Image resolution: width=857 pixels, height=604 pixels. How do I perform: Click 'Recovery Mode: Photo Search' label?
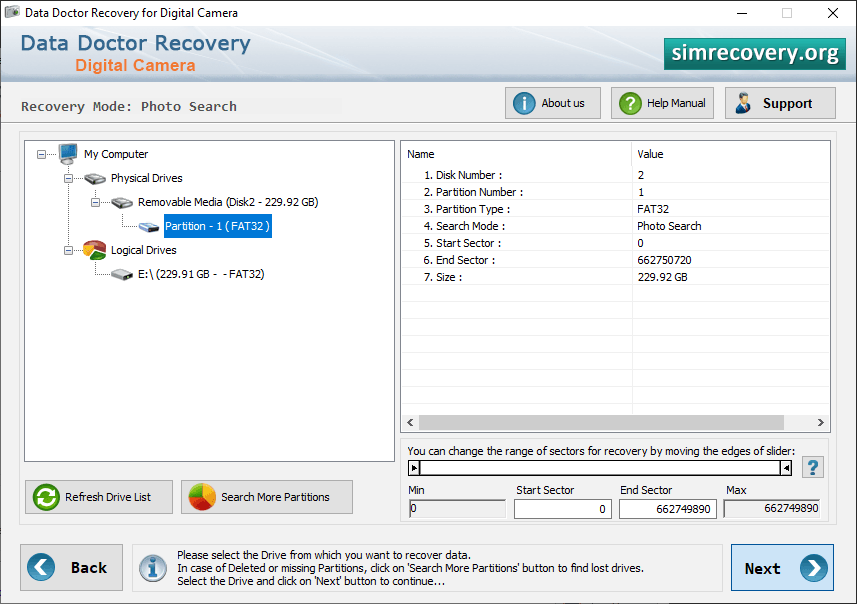pyautogui.click(x=129, y=106)
